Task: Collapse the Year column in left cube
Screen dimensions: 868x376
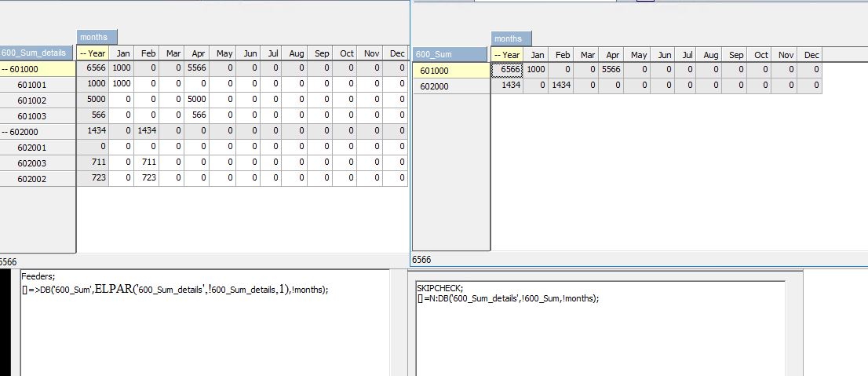Action: pyautogui.click(x=82, y=54)
